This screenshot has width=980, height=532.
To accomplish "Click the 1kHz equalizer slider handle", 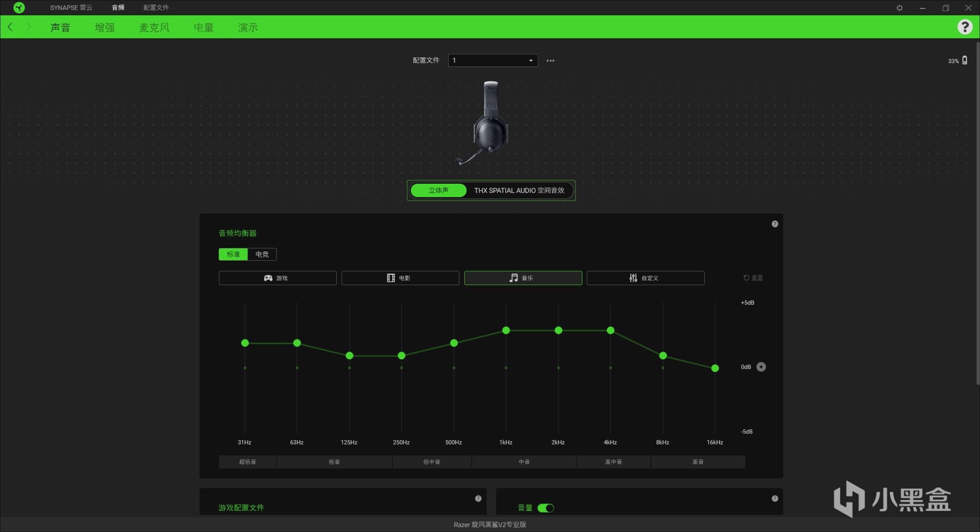I will [506, 331].
